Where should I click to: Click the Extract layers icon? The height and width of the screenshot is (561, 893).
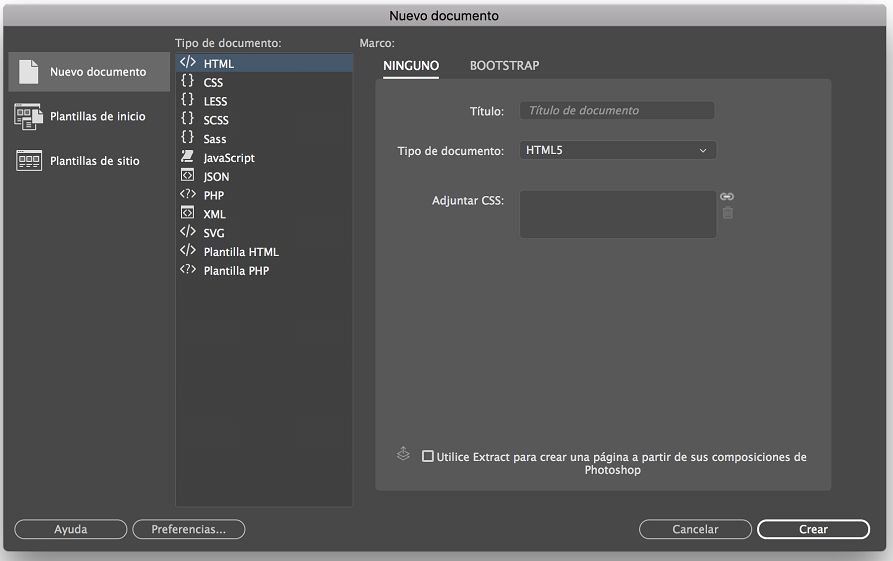[x=403, y=453]
